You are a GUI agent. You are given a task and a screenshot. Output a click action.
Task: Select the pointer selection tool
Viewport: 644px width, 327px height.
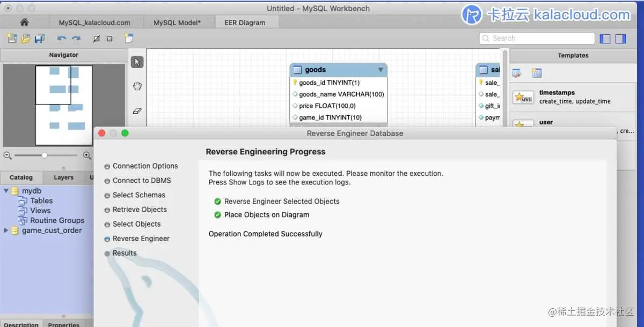point(137,62)
